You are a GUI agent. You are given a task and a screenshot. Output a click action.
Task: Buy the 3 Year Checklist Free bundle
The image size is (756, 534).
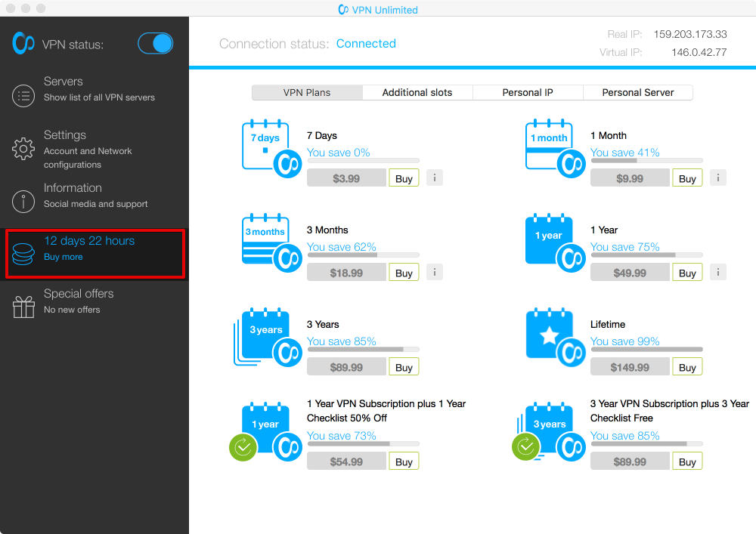click(x=687, y=461)
